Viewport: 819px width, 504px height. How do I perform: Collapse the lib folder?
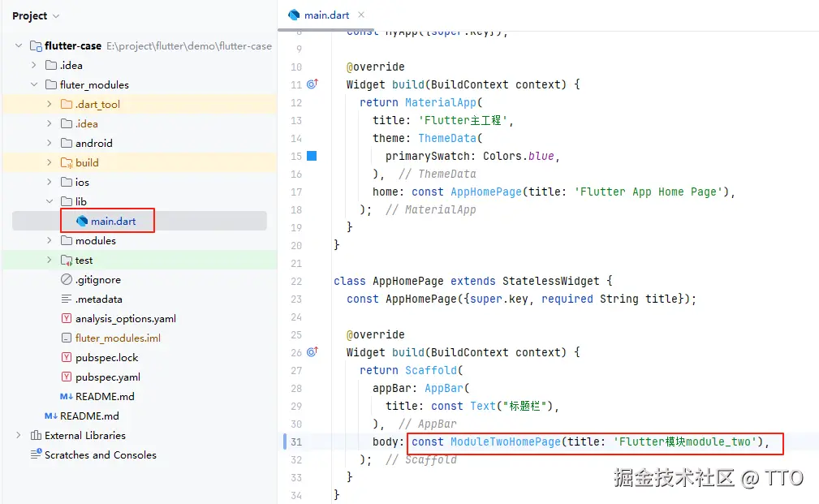49,201
